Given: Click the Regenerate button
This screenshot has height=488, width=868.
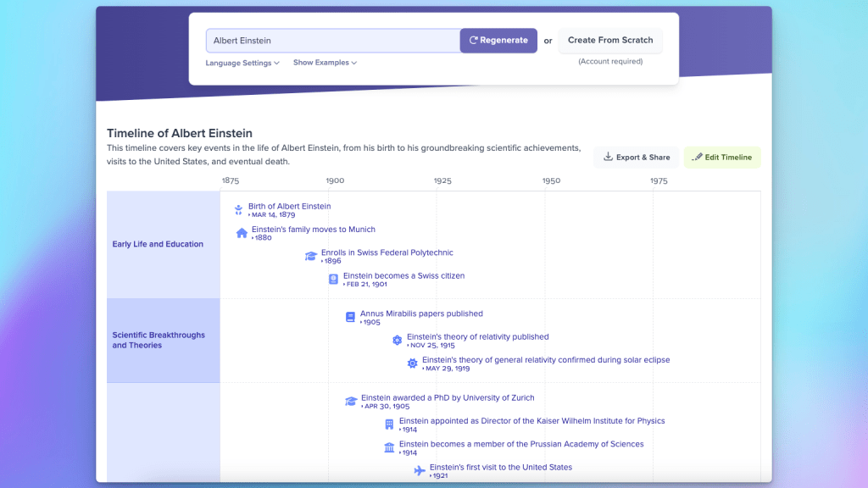Looking at the screenshot, I should (x=498, y=41).
